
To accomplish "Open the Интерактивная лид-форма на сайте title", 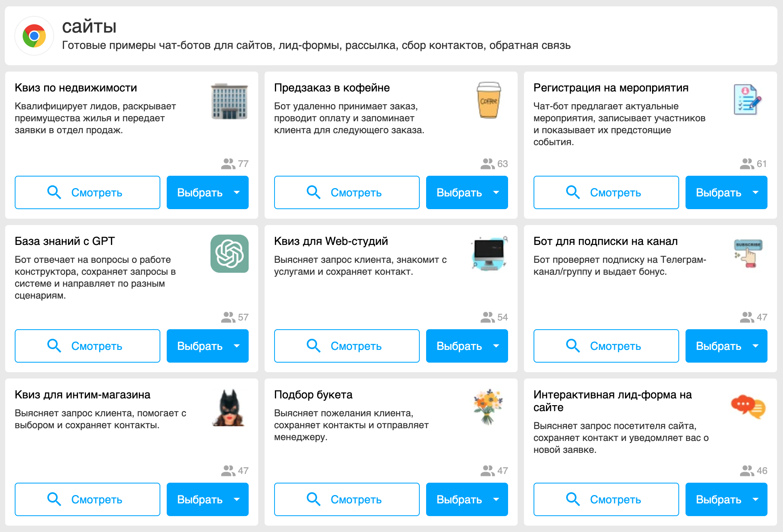I will 612,401.
